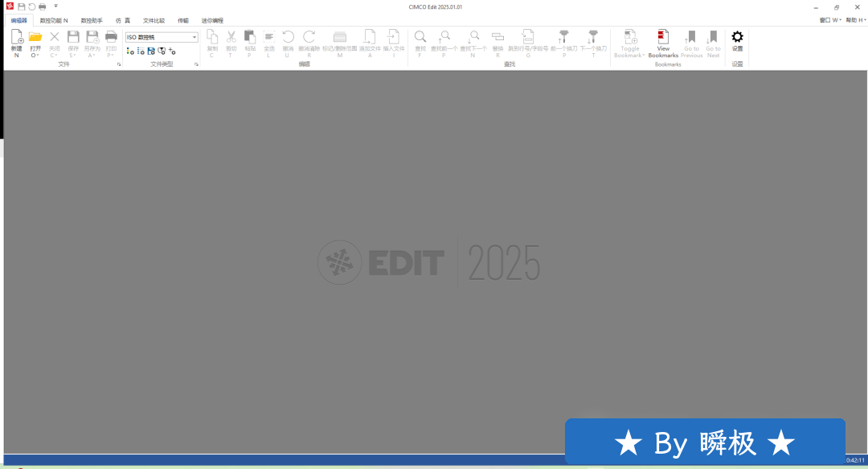Click the New file (新建) icon
This screenshot has width=868, height=469.
click(16, 38)
